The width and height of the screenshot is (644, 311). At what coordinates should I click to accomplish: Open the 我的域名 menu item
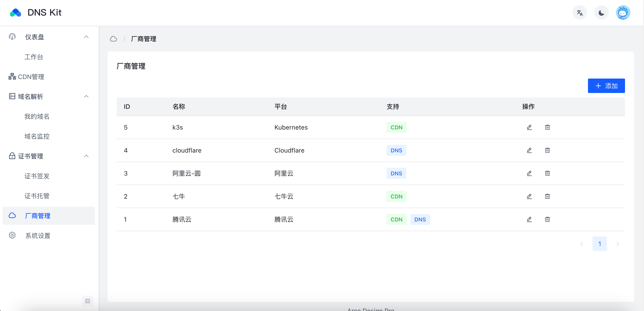point(49,116)
